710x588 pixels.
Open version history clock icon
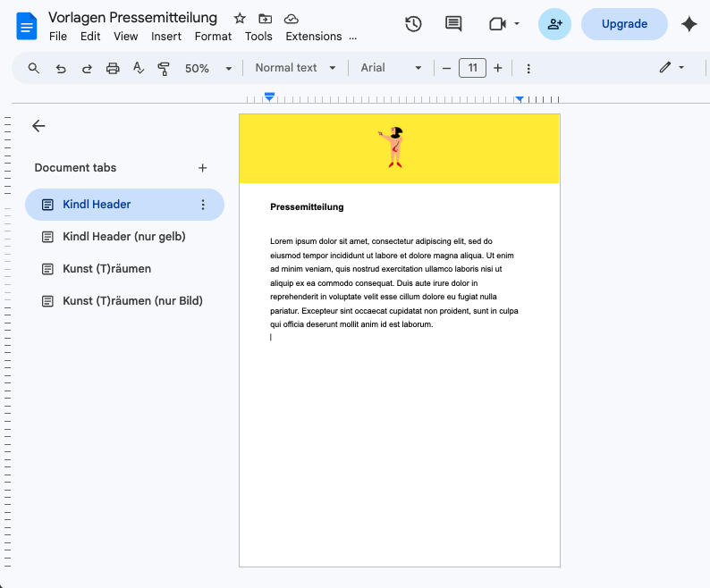tap(413, 24)
